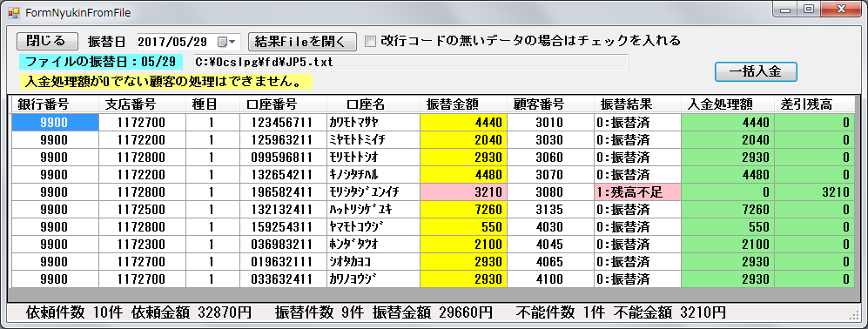Select the yellow 550 transfer amount cell
The width and height of the screenshot is (868, 329).
463,226
